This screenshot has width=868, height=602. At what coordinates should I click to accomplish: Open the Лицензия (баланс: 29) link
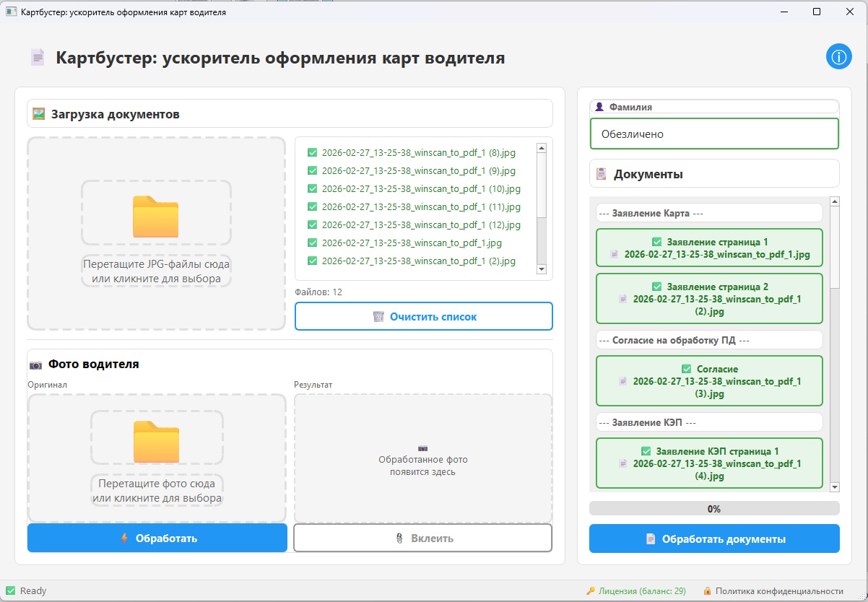point(636,590)
